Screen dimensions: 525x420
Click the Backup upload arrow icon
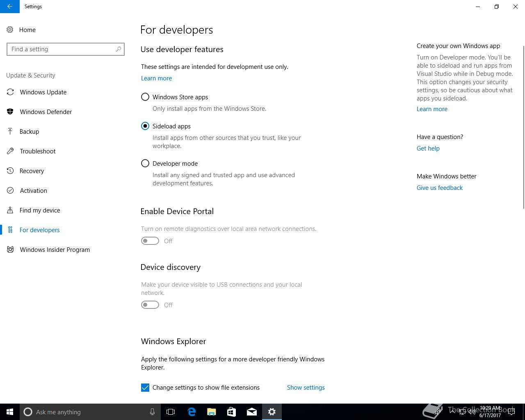(10, 131)
